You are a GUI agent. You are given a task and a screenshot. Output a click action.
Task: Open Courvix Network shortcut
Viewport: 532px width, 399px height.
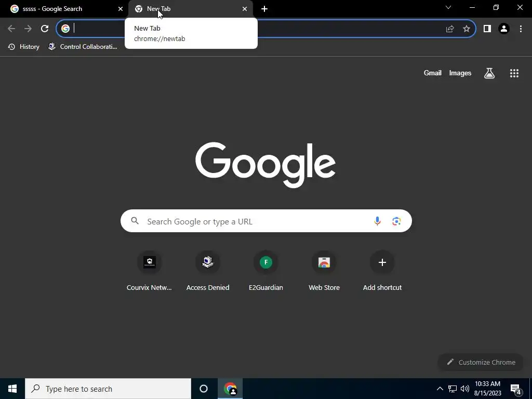(x=149, y=271)
